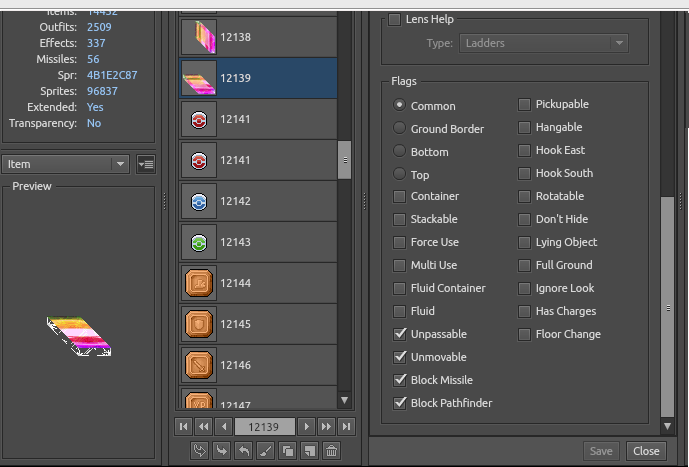Uncheck the Block Missile flag
This screenshot has width=689, height=467.
click(x=399, y=380)
